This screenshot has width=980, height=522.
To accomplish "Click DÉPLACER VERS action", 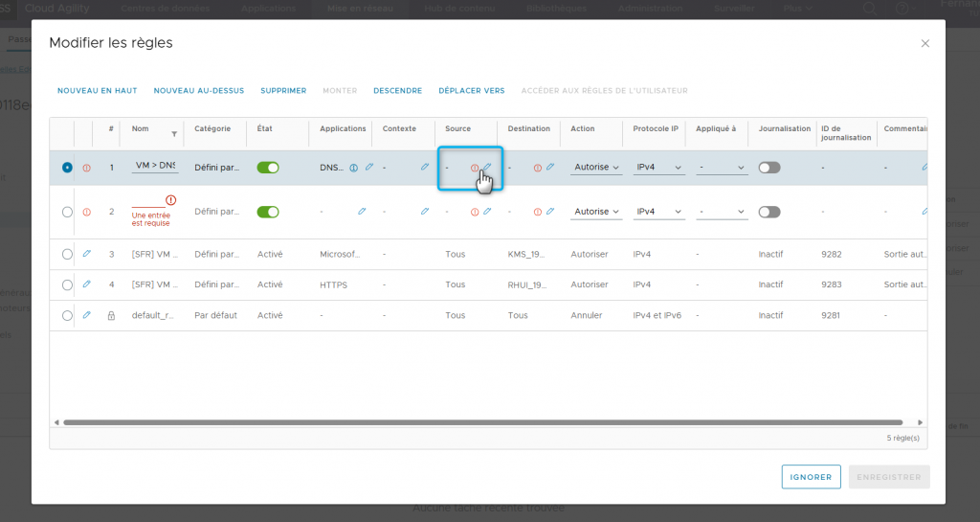I will [x=471, y=91].
